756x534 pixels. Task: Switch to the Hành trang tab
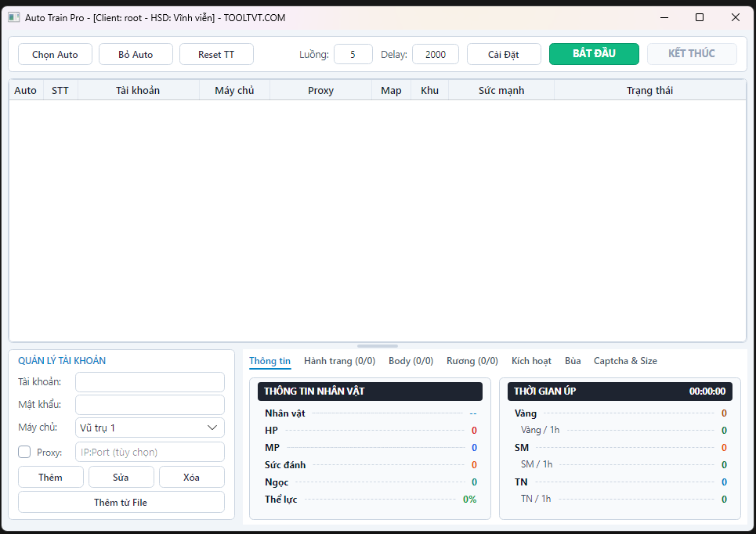pos(339,361)
